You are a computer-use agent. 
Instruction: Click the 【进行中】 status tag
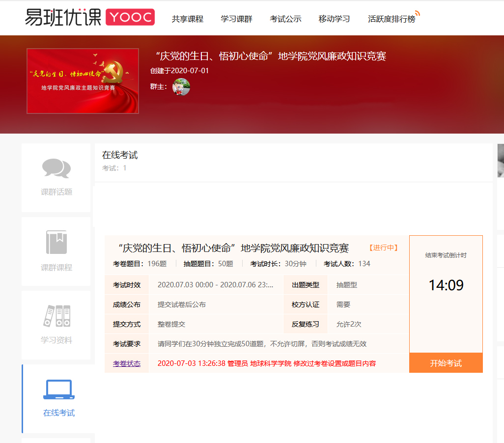[383, 248]
